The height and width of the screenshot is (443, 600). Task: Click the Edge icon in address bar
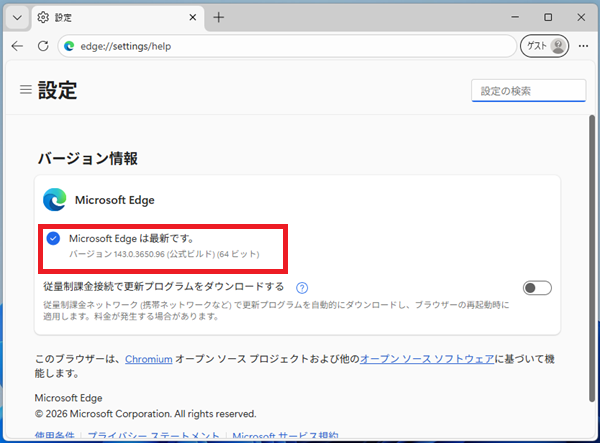tap(70, 46)
